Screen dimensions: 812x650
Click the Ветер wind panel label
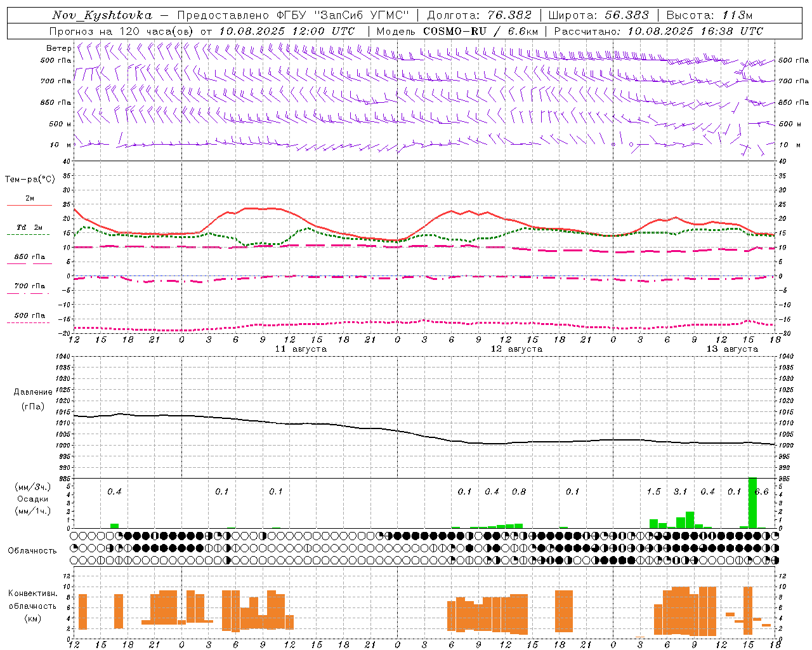tap(58, 48)
